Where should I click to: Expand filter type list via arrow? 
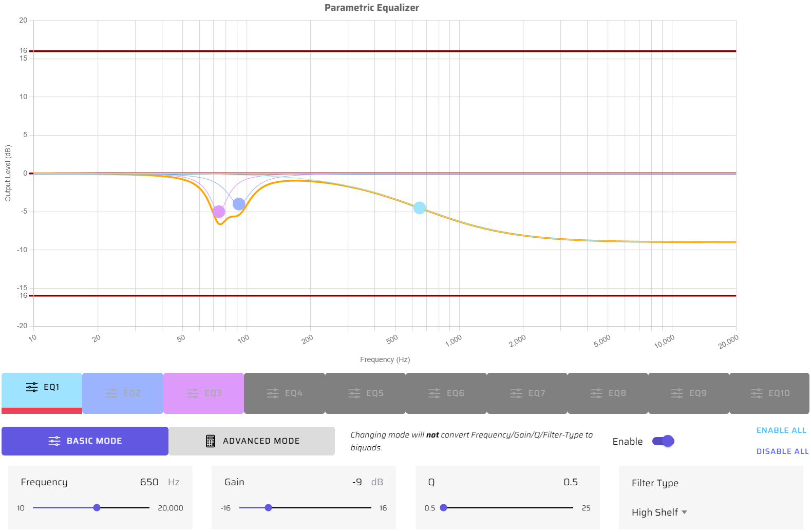685,512
